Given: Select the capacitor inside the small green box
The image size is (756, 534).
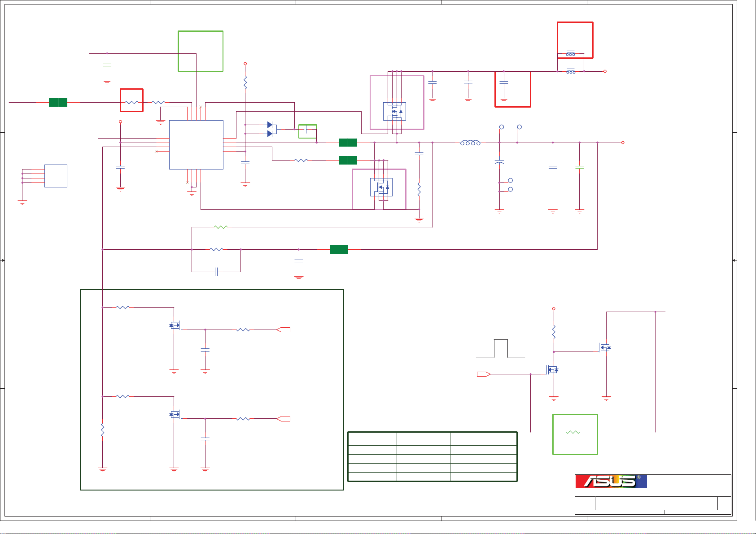Looking at the screenshot, I should click(305, 130).
